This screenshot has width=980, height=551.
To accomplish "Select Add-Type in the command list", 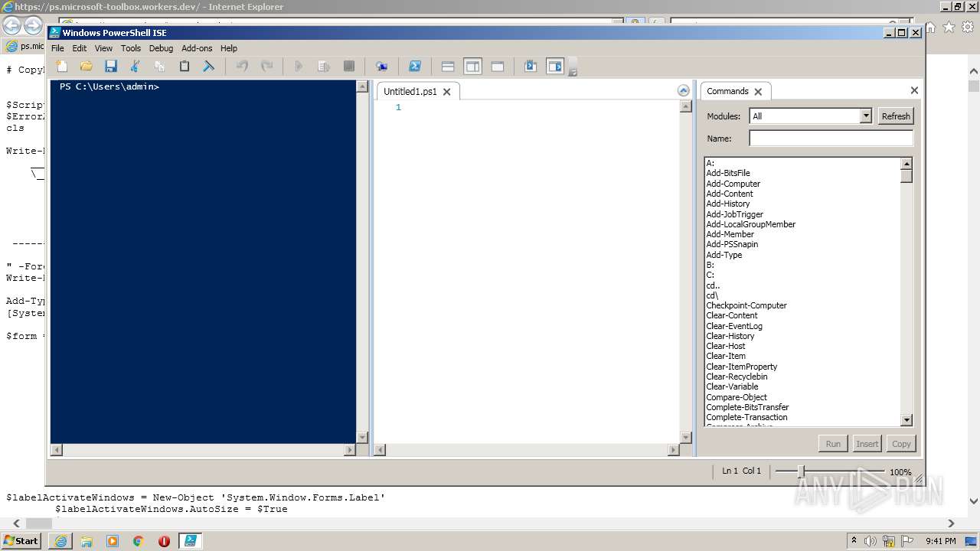I will [x=724, y=255].
